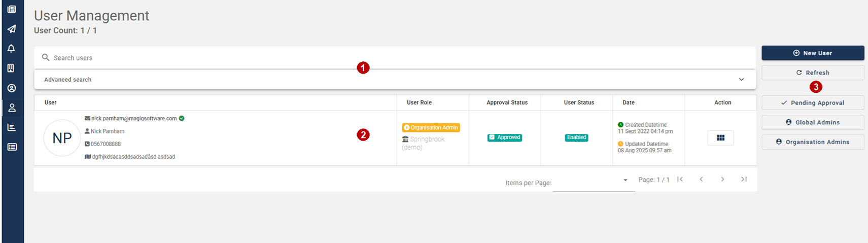Open the building organisation sidebar icon

11,68
